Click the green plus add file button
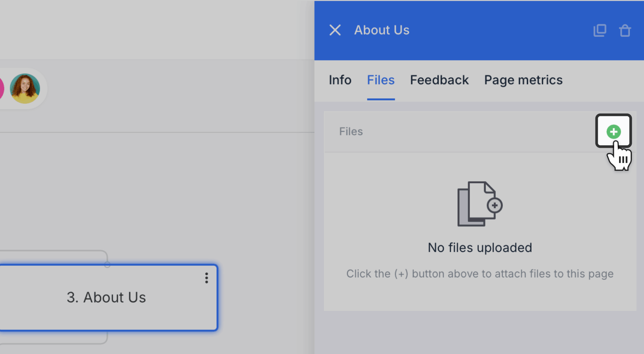Image resolution: width=644 pixels, height=354 pixels. click(x=613, y=131)
